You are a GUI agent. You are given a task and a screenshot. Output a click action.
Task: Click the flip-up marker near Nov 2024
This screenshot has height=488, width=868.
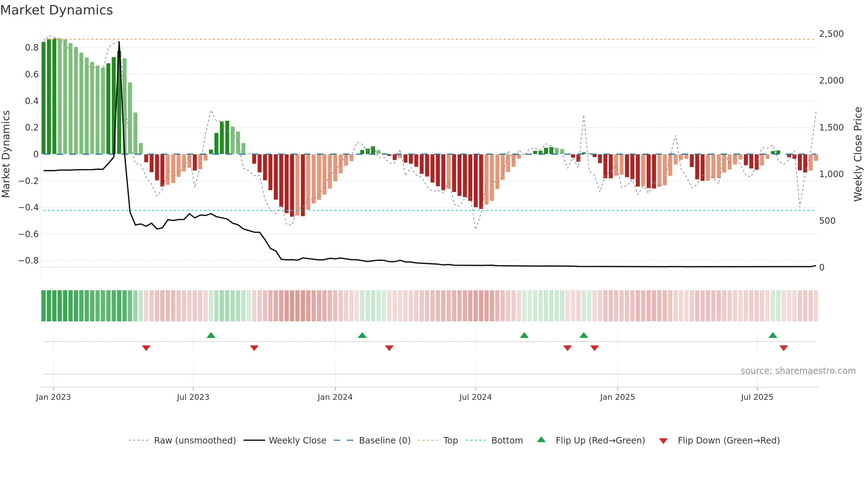584,335
